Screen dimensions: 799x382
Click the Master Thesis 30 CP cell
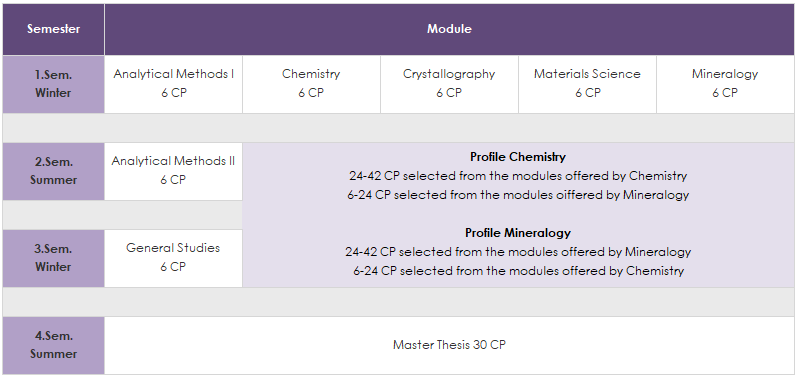[x=449, y=345]
